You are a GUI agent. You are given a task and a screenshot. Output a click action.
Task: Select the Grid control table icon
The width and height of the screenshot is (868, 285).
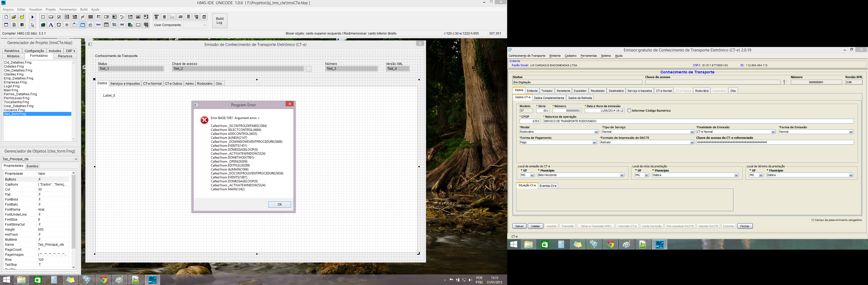pyautogui.click(x=91, y=17)
